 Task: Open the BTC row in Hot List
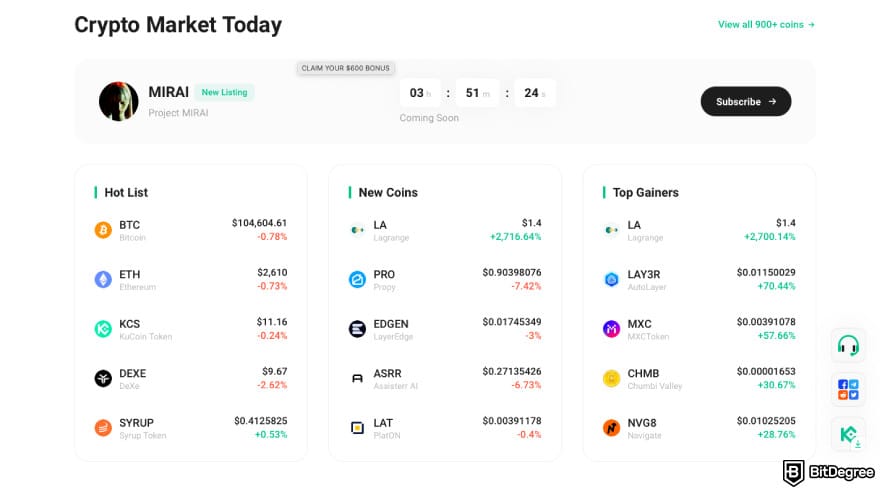(191, 230)
